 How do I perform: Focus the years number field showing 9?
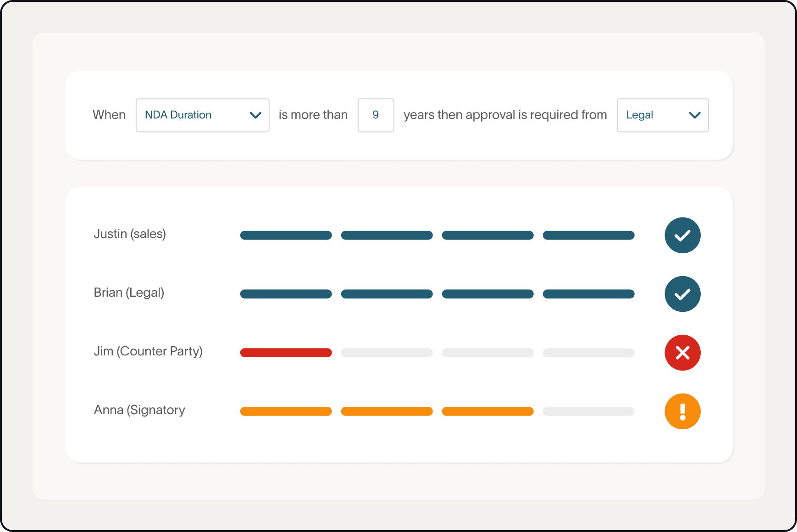coord(376,115)
